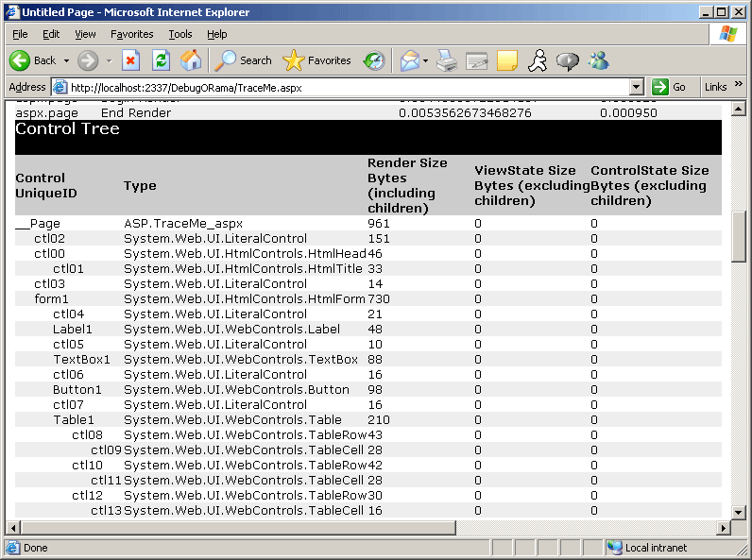This screenshot has width=752, height=560.
Task: Click the Print toolbar icon
Action: point(447,60)
